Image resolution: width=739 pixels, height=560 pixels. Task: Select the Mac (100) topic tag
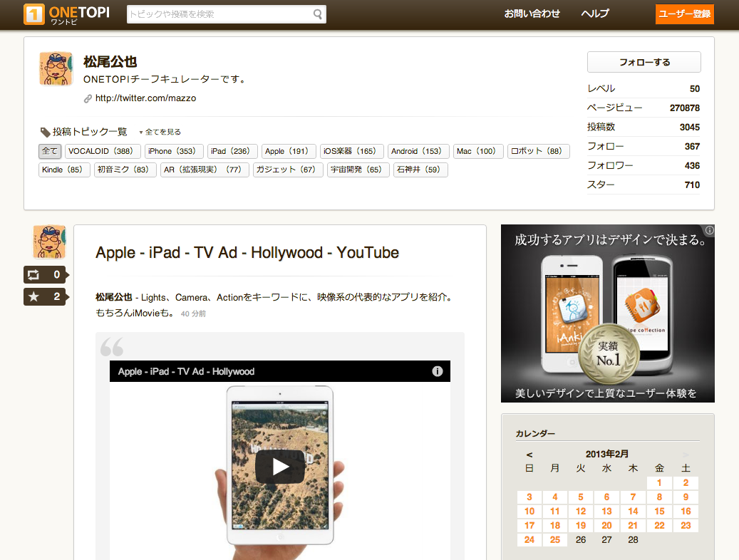[x=478, y=151]
